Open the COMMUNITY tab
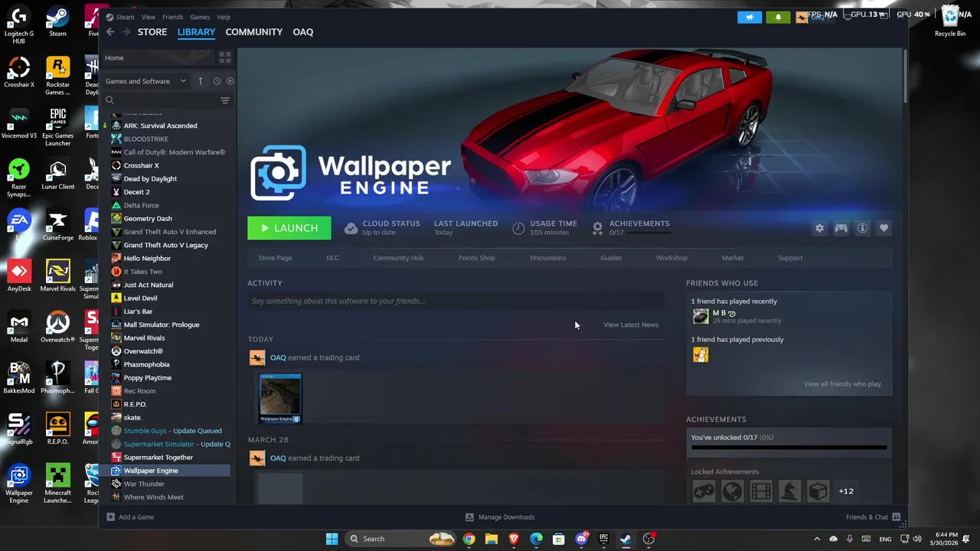 point(254,32)
